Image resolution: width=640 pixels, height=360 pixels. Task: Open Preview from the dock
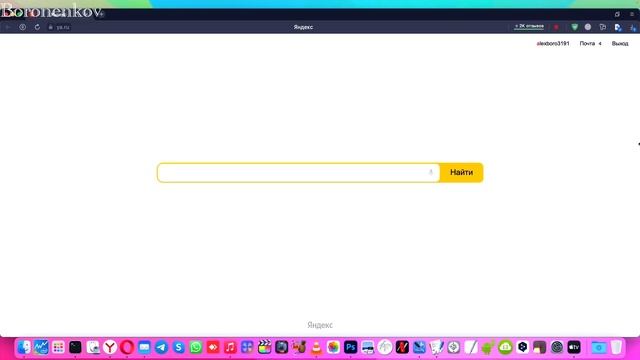[x=93, y=347]
